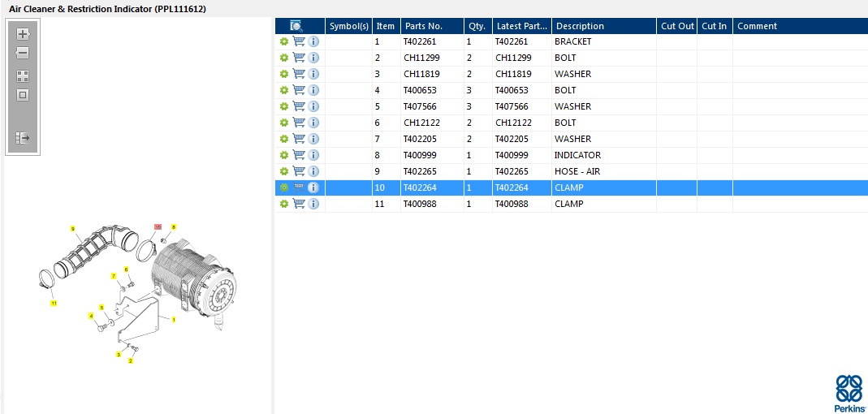Select part number T402261 cell
The height and width of the screenshot is (414, 868).
[x=432, y=41]
